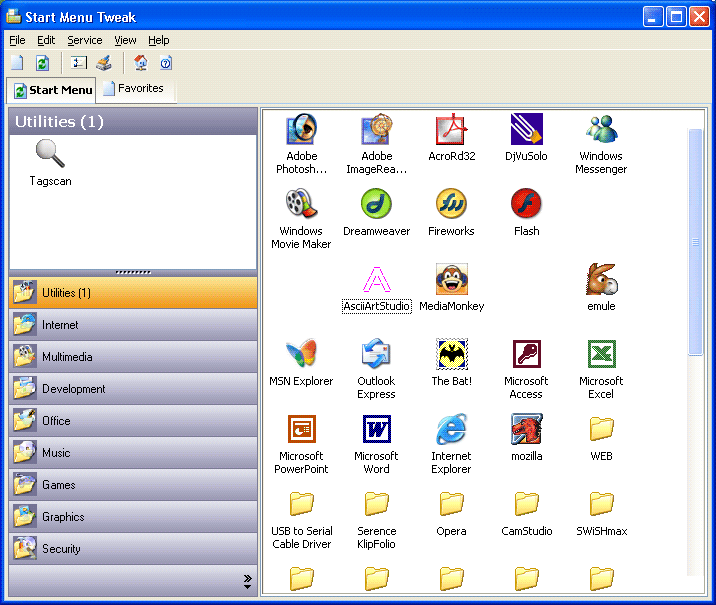Select the Games category
The height and width of the screenshot is (605, 716).
point(133,484)
